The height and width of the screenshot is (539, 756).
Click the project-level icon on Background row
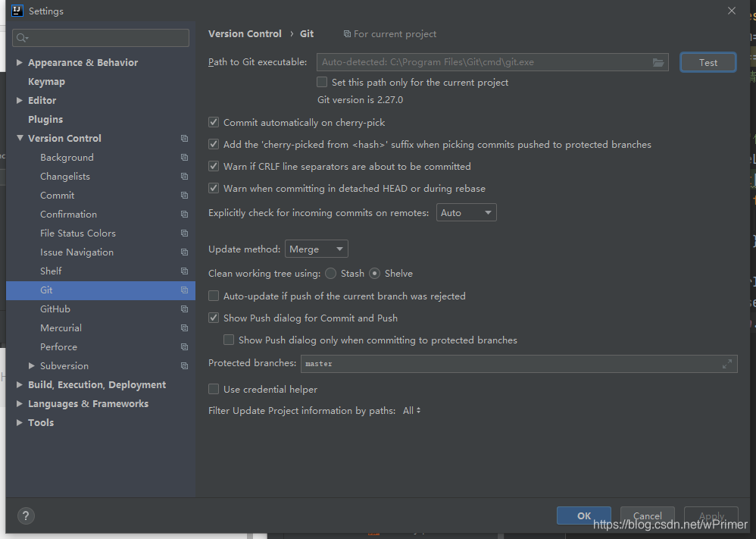coord(184,158)
